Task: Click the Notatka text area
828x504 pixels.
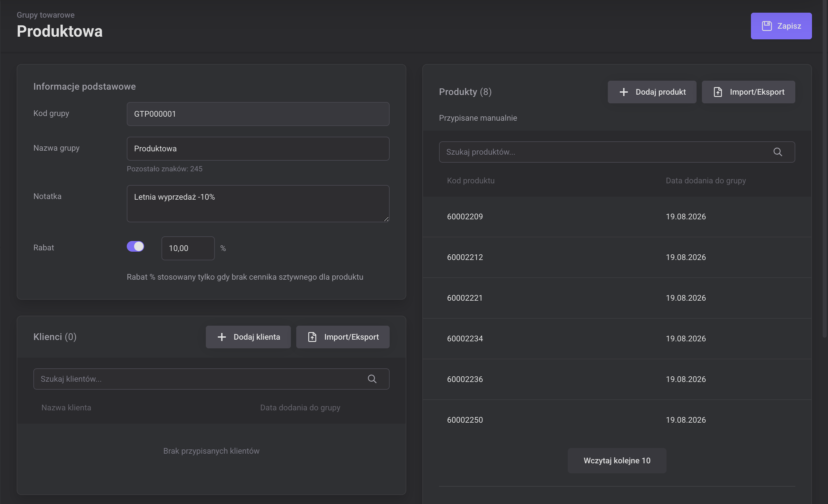Action: [258, 203]
